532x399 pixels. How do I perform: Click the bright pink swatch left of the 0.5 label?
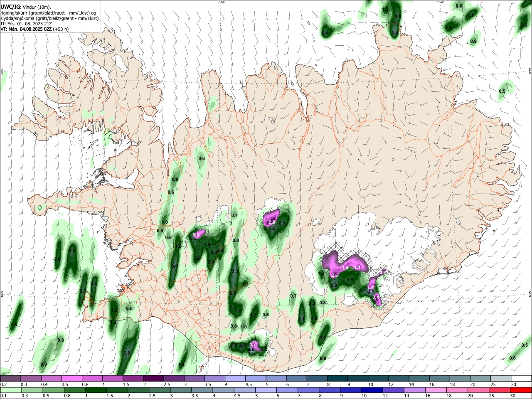pyautogui.click(x=71, y=379)
